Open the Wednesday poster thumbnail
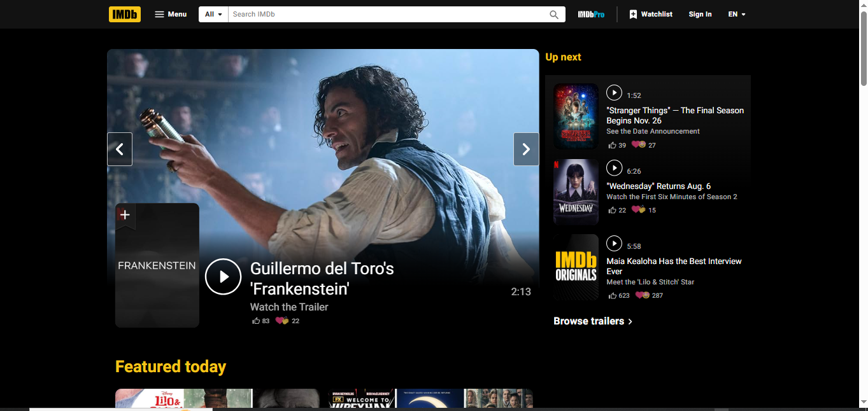The width and height of the screenshot is (868, 411). [576, 192]
